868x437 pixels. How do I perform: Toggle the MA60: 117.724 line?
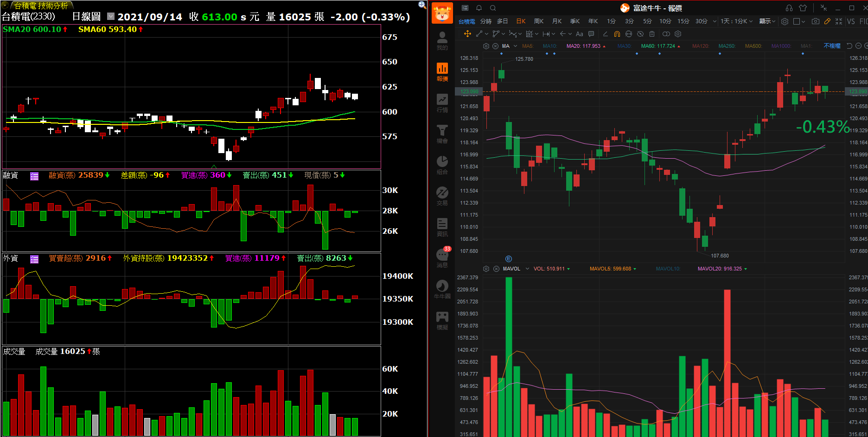661,46
